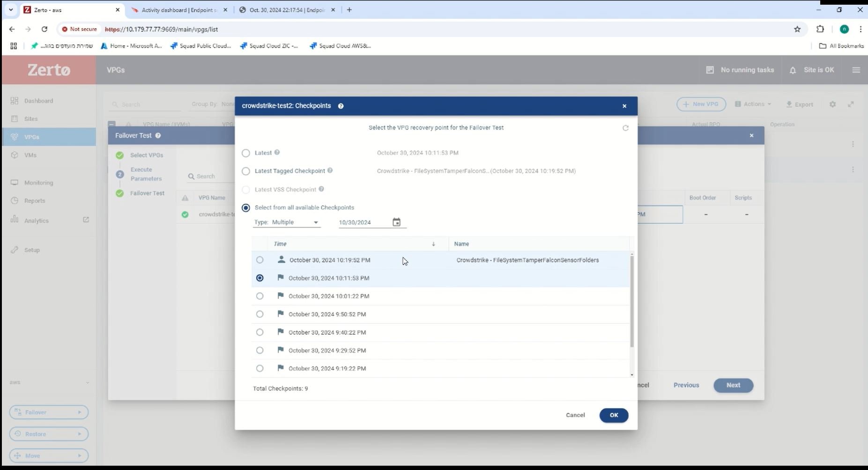Go to Execute Parameters wizard step

point(146,174)
